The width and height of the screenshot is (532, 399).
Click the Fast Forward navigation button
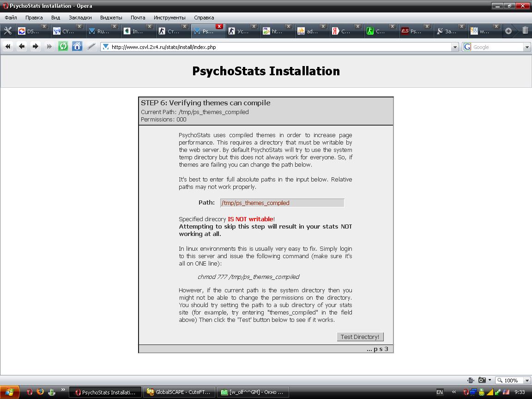49,47
